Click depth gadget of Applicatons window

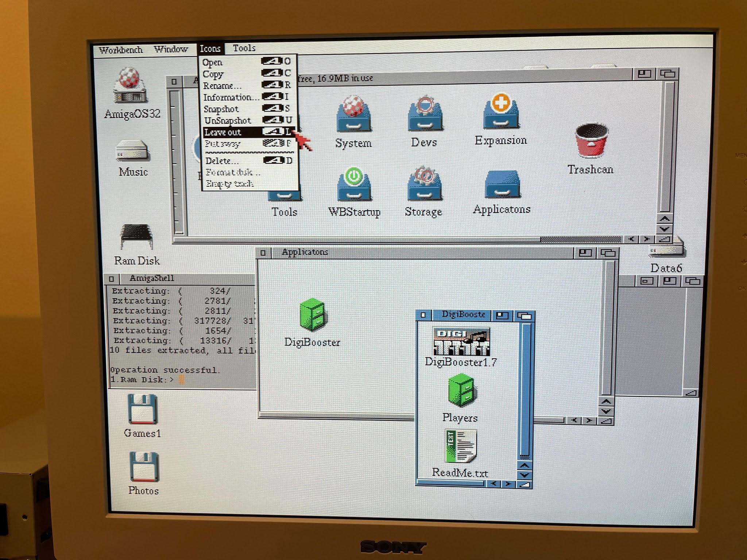[x=608, y=253]
